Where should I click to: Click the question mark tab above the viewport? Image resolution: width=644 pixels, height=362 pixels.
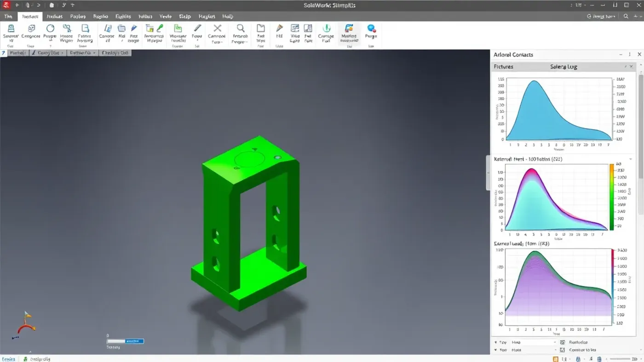click(4, 53)
